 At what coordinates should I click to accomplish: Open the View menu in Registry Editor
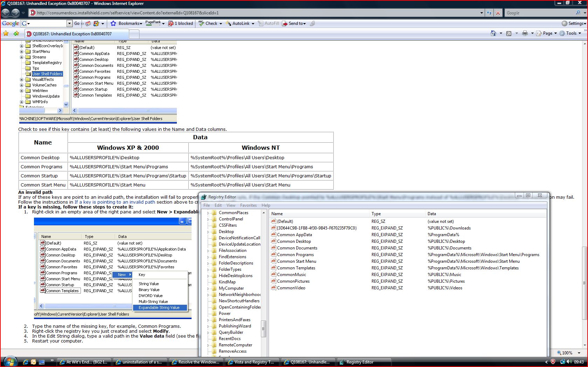point(231,205)
